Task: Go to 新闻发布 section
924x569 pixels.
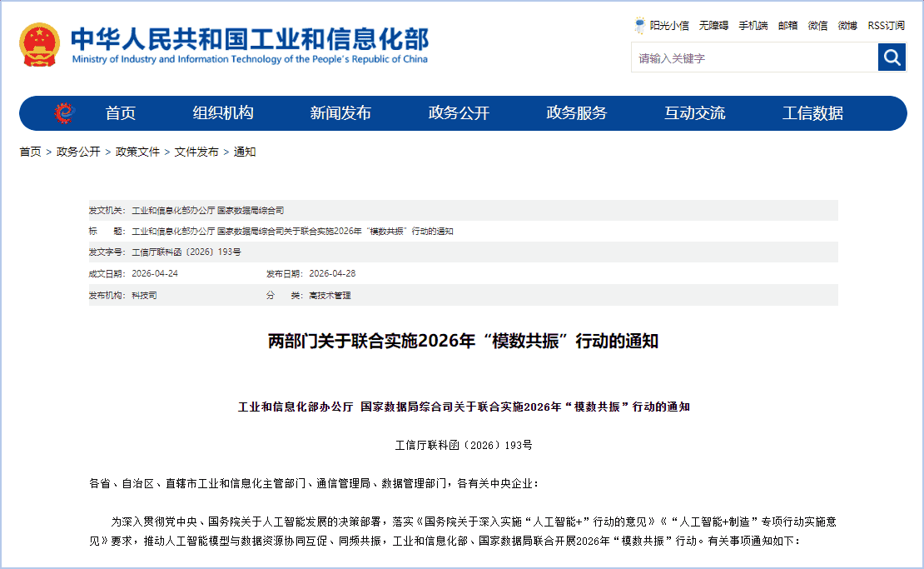Action: 340,113
